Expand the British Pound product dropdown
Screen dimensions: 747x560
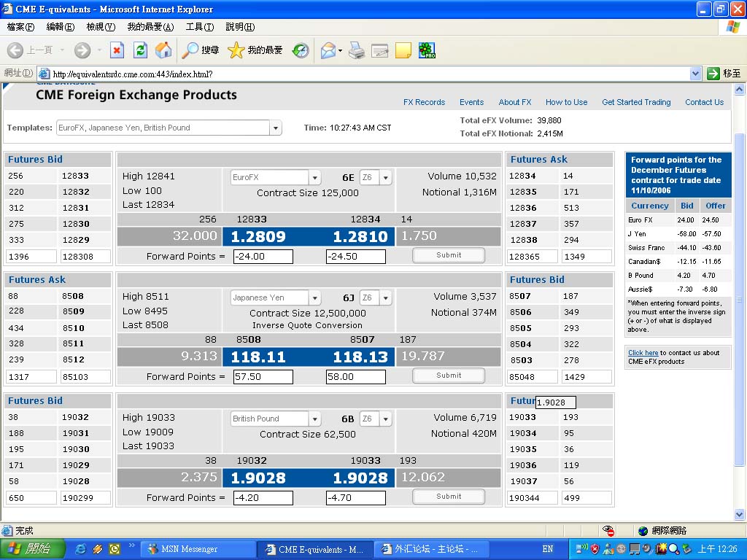(314, 419)
